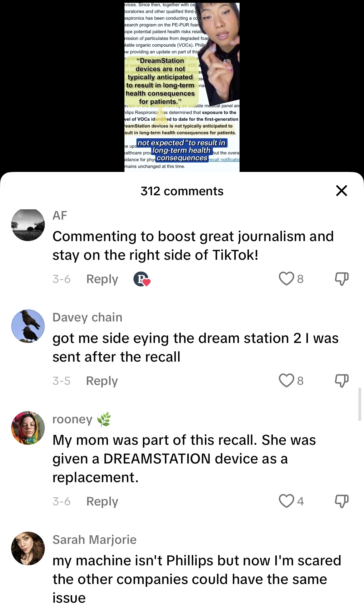Tap thumbs-down on rooney's comment

(x=342, y=501)
